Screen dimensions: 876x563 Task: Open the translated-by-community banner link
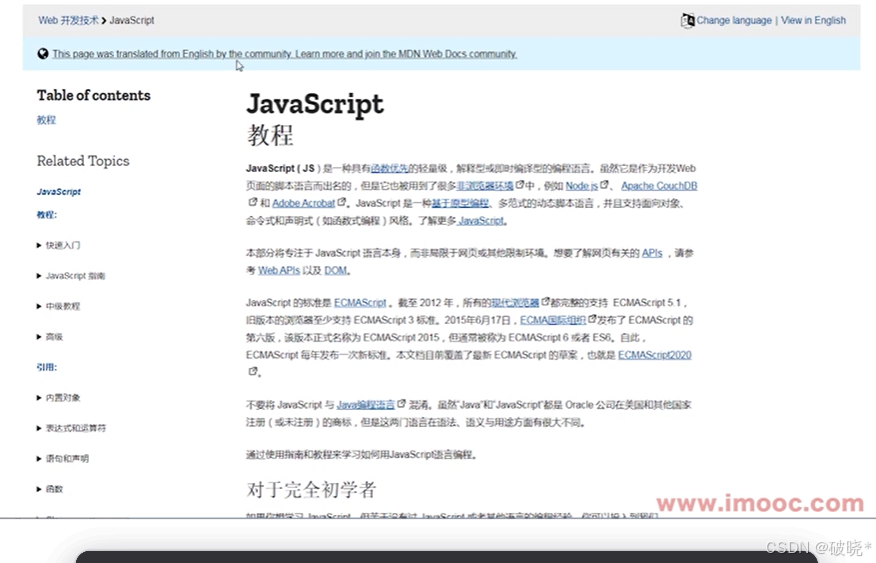pos(284,54)
